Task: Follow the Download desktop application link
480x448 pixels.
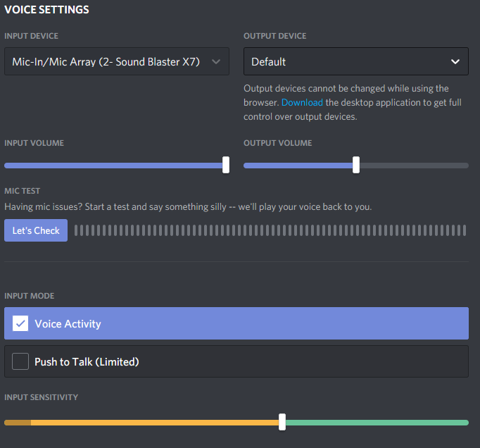Action: 302,102
